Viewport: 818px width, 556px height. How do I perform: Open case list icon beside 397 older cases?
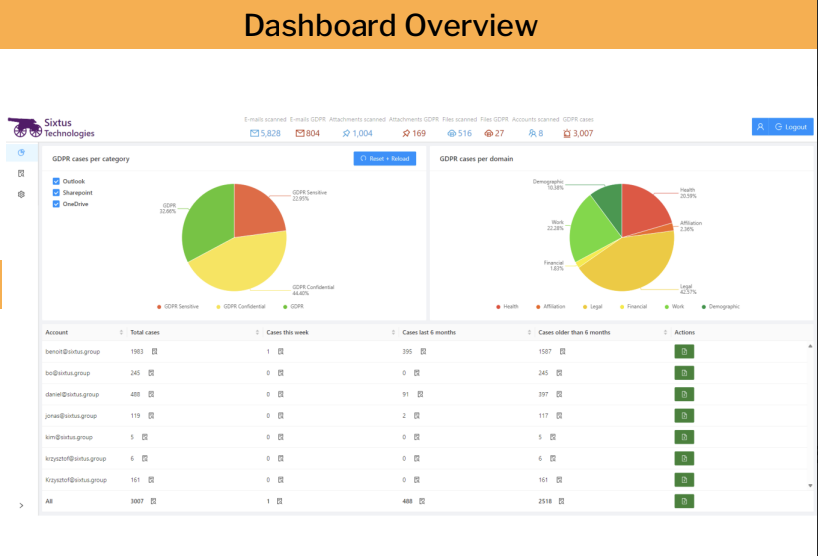(x=563, y=394)
